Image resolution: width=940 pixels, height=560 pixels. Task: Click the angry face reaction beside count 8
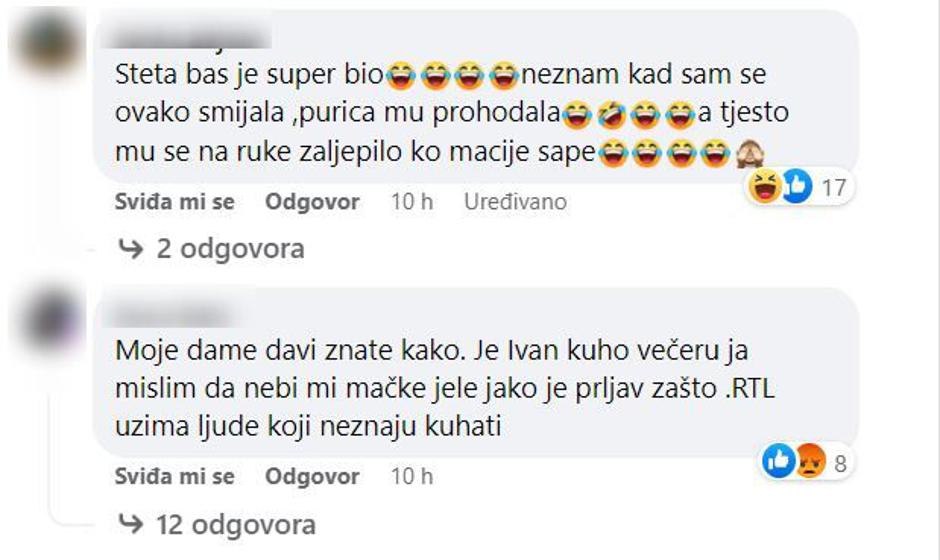pyautogui.click(x=810, y=460)
